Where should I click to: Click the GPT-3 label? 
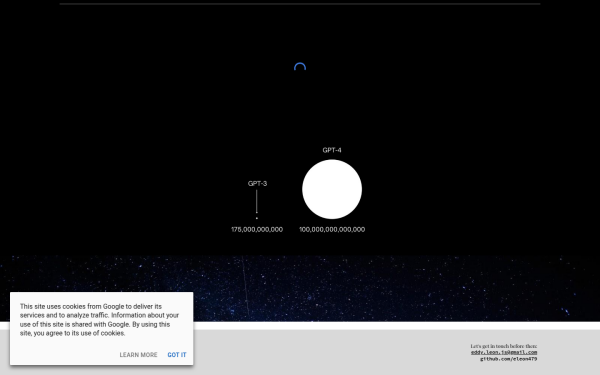click(x=257, y=183)
